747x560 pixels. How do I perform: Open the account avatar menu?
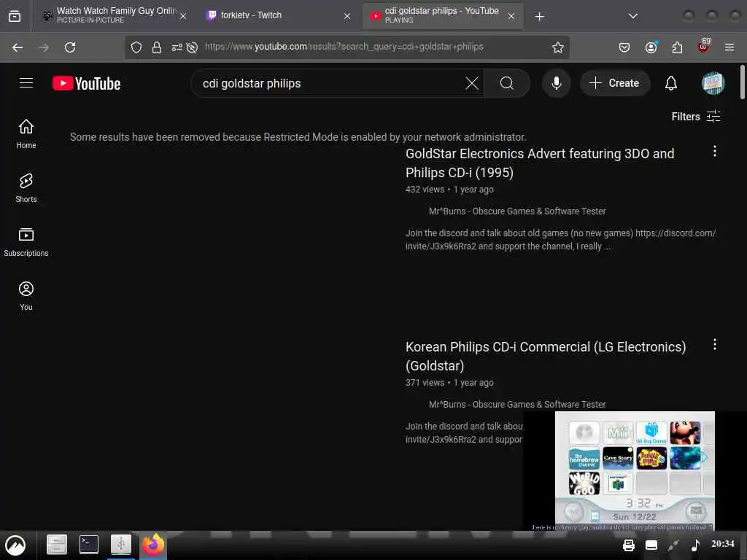tap(713, 83)
